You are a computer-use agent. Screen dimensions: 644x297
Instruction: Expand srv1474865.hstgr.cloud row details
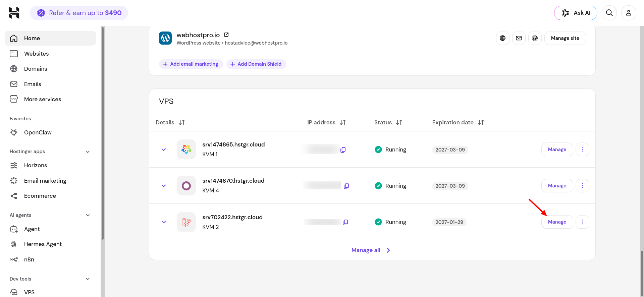click(x=164, y=150)
